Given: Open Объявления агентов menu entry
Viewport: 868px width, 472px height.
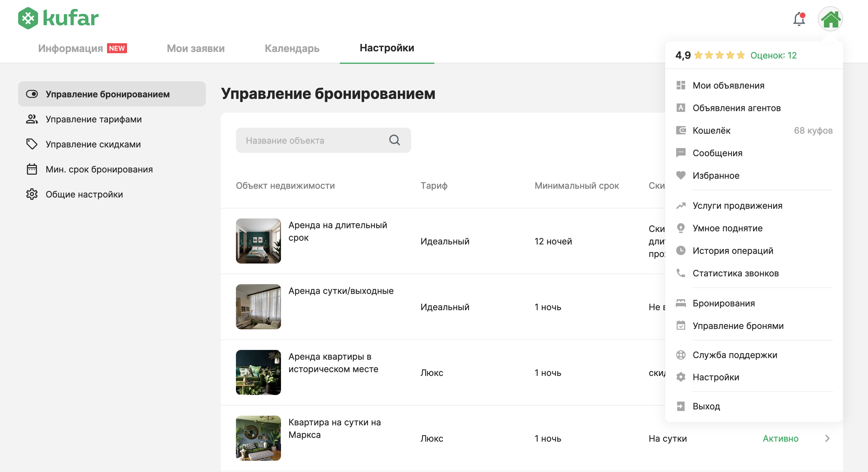Looking at the screenshot, I should click(754, 108).
